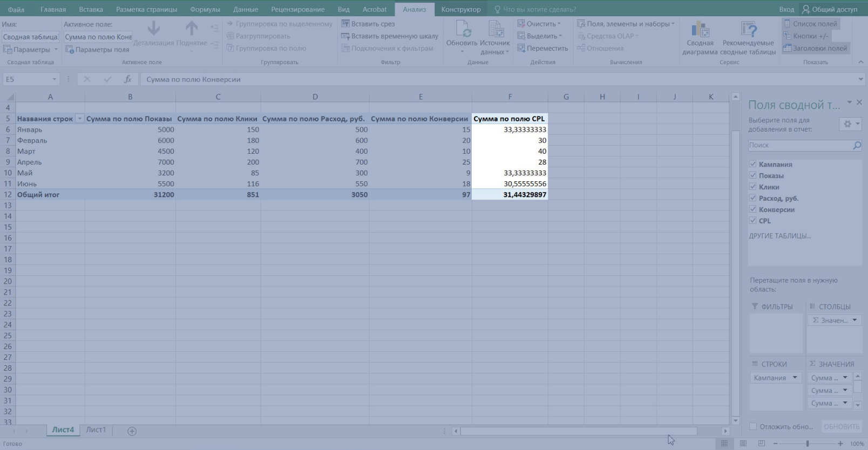Switch to Normal view in status bar
The width and height of the screenshot is (868, 450).
(x=724, y=444)
